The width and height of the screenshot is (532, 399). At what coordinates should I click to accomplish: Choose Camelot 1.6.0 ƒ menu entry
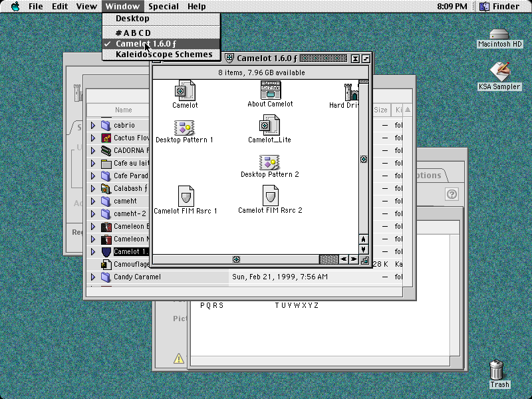coord(161,44)
